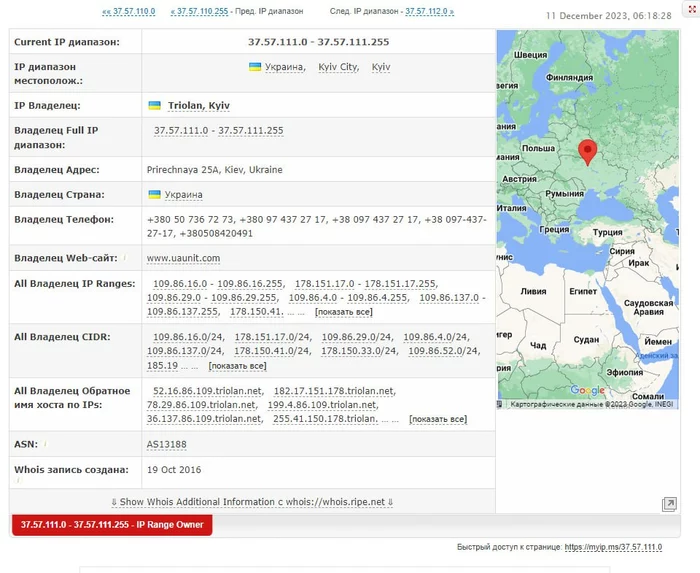Open CIDR 109.86.137.0/24 link
This screenshot has height=573, width=700.
(x=184, y=351)
